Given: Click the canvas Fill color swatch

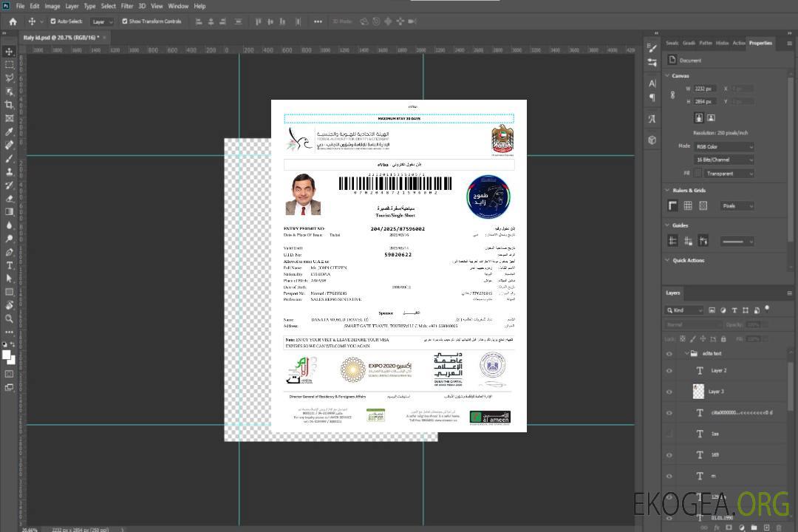Looking at the screenshot, I should pos(698,174).
